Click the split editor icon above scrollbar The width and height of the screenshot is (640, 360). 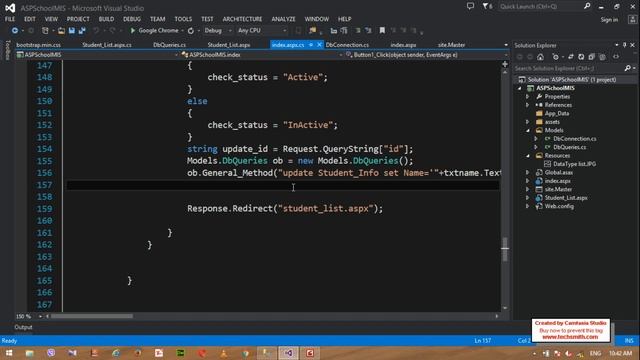(505, 64)
